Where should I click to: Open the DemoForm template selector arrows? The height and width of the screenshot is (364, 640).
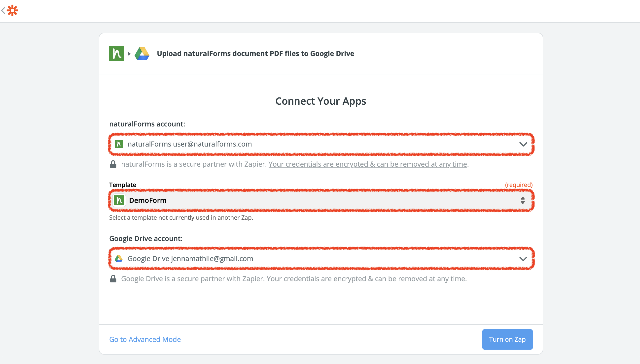(523, 200)
